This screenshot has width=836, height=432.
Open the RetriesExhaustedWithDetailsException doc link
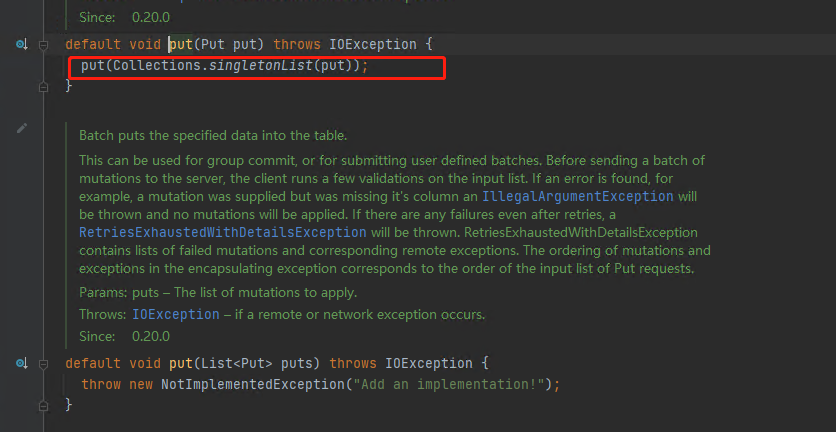point(222,233)
